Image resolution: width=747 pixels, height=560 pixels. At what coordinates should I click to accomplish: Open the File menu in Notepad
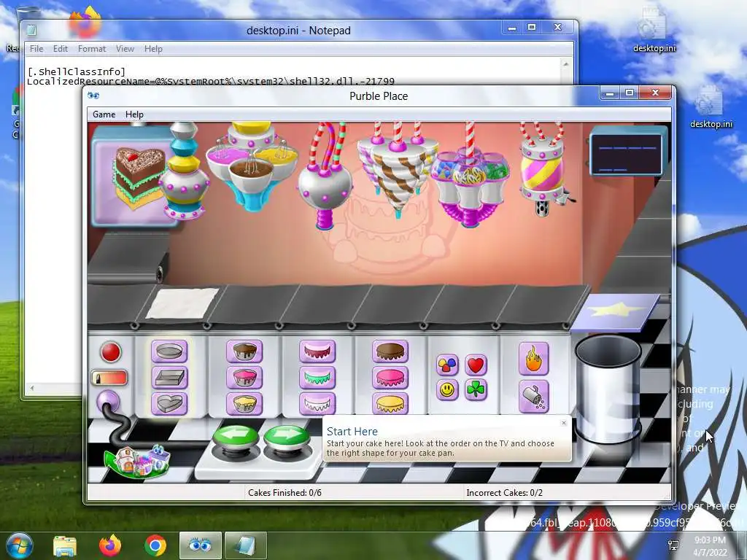point(36,49)
